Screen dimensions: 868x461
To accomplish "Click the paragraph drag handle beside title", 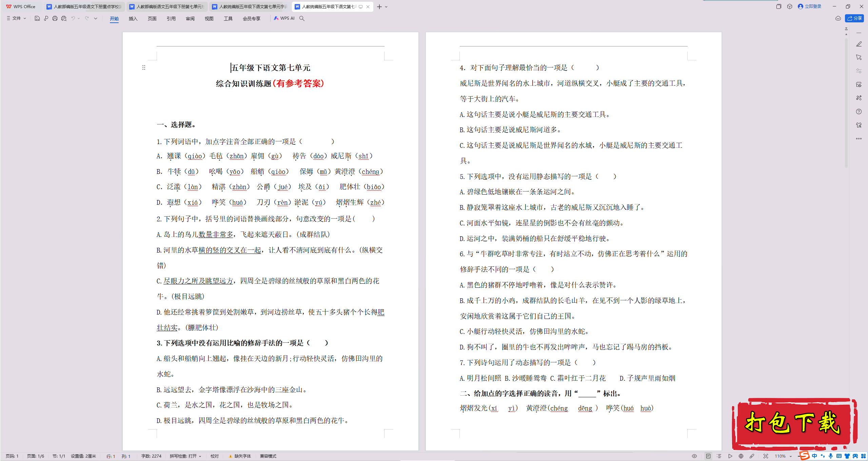I will pyautogui.click(x=144, y=68).
